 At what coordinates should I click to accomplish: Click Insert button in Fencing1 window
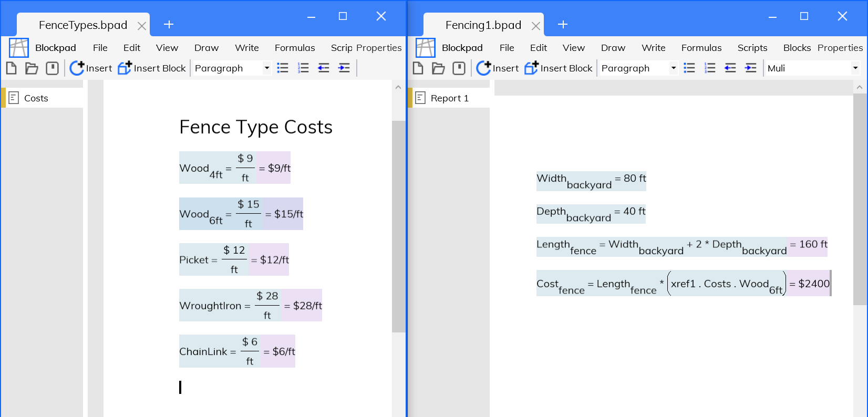(x=498, y=68)
